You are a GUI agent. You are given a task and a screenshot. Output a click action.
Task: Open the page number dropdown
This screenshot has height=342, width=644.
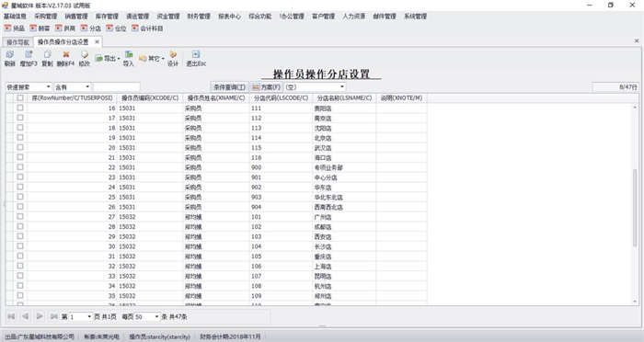tap(89, 317)
